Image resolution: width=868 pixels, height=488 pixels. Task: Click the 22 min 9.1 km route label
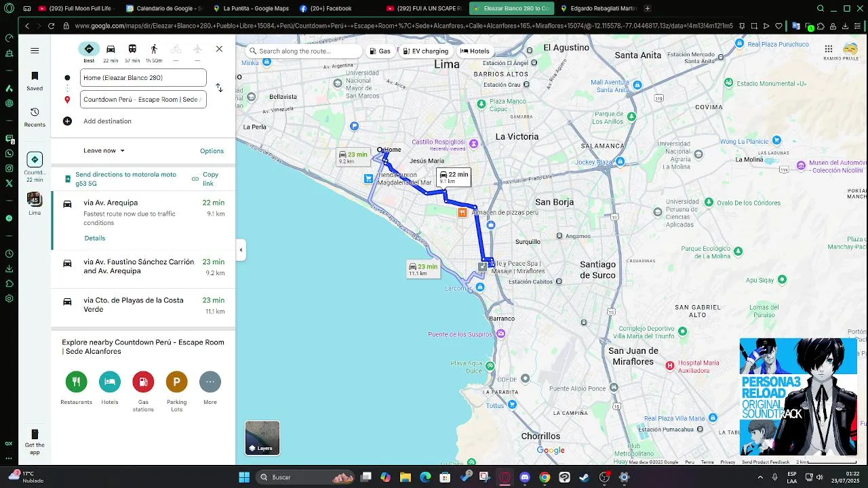pyautogui.click(x=454, y=177)
